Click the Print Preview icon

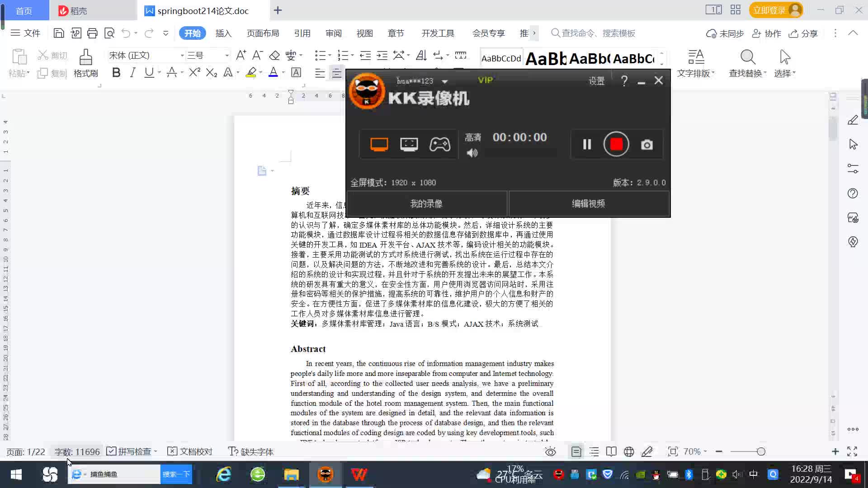[109, 33]
